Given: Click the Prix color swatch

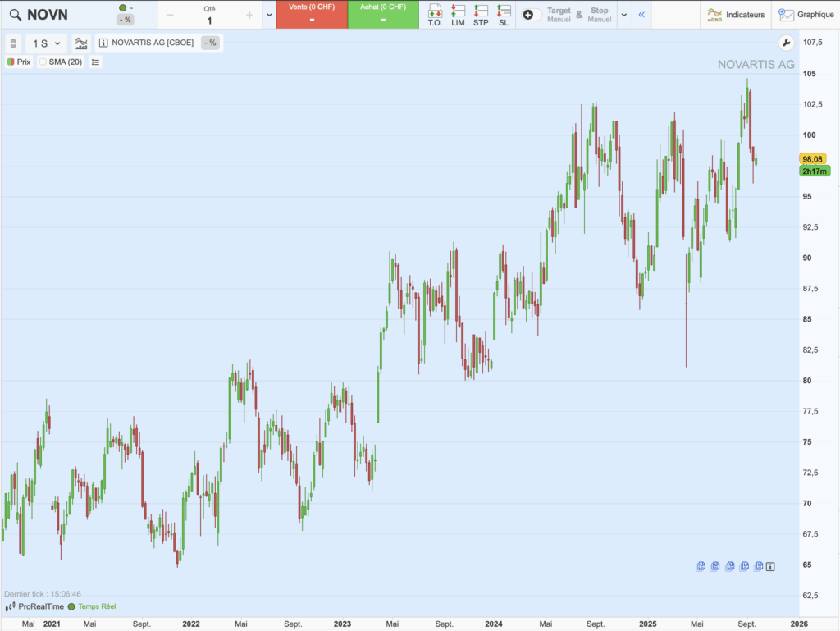Looking at the screenshot, I should pyautogui.click(x=10, y=62).
